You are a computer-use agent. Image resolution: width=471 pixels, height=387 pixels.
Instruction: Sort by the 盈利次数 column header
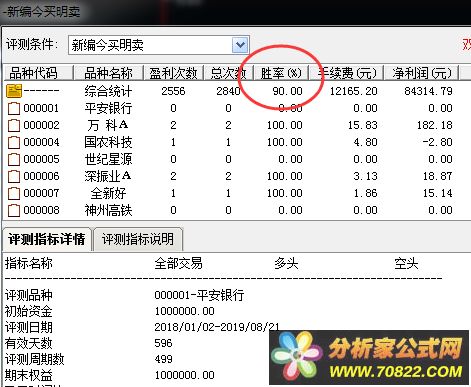[173, 73]
